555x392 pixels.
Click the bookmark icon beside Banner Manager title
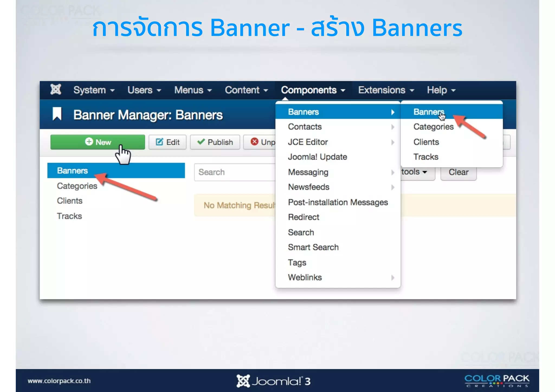point(57,114)
